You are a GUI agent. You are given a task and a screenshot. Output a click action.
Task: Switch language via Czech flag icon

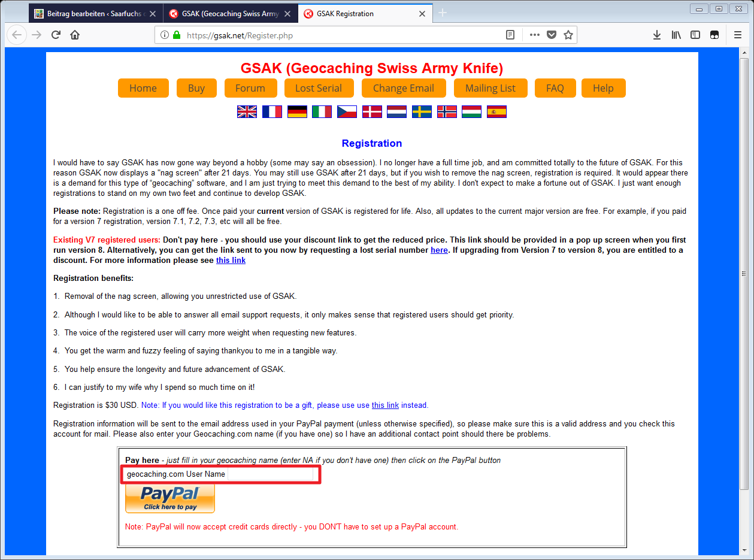(347, 111)
